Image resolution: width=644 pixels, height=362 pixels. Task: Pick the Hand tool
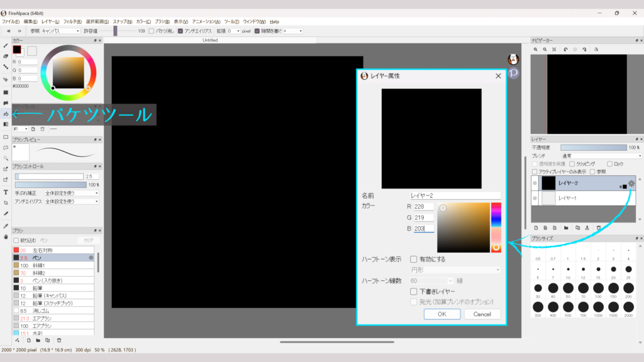(x=6, y=237)
